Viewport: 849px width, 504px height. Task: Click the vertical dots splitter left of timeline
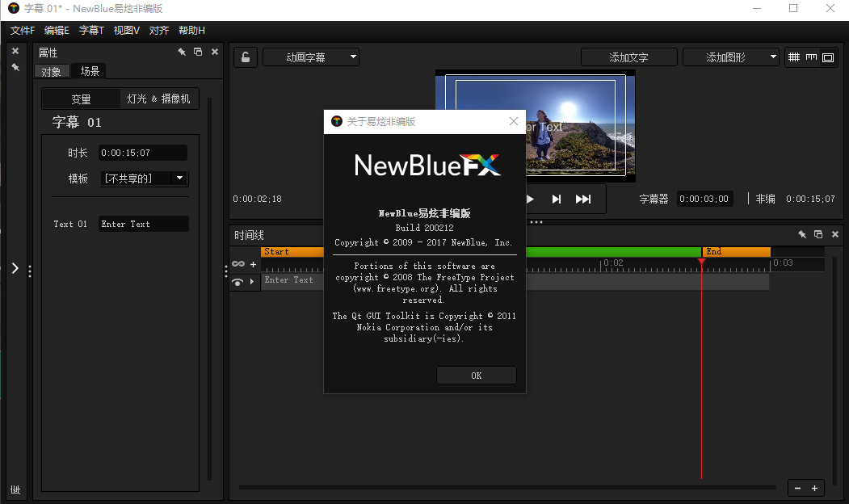[x=226, y=271]
